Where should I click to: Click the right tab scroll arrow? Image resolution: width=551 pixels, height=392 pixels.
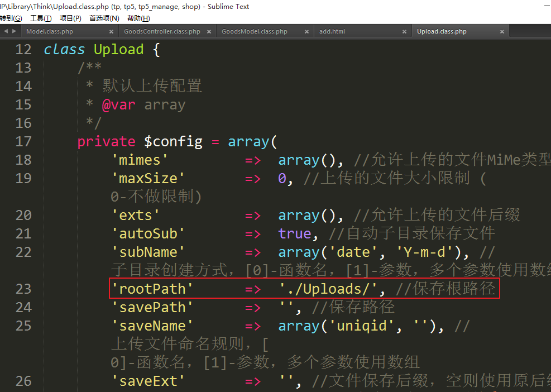pos(14,31)
